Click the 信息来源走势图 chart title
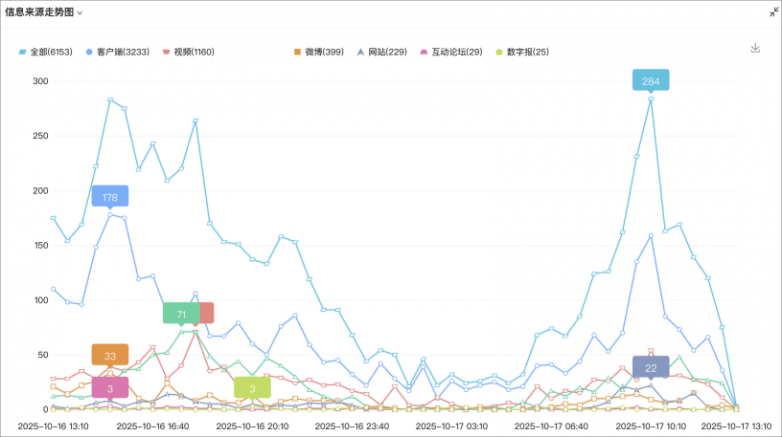Viewport: 782px width, 437px height. click(39, 12)
